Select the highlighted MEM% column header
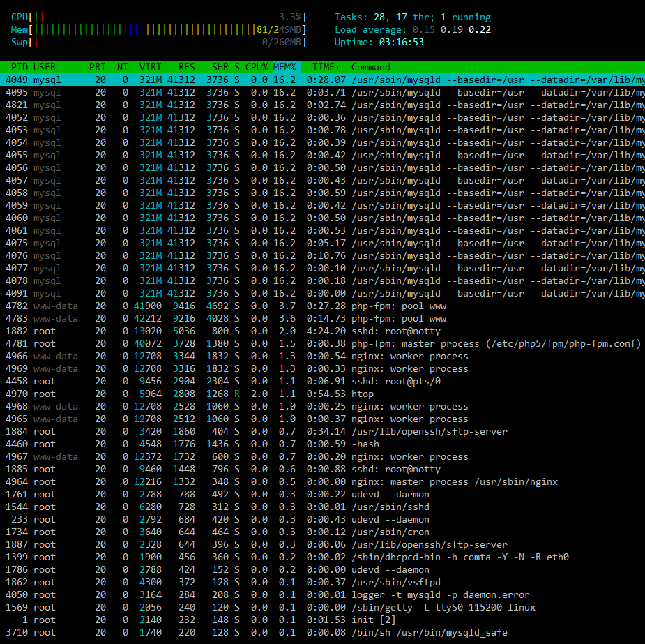Image resolution: width=645 pixels, height=644 pixels. tap(284, 67)
